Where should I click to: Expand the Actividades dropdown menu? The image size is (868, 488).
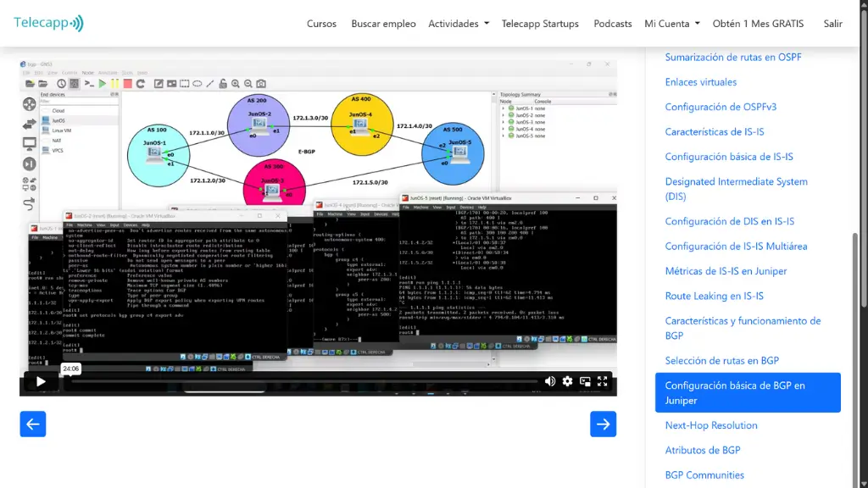pyautogui.click(x=459, y=24)
